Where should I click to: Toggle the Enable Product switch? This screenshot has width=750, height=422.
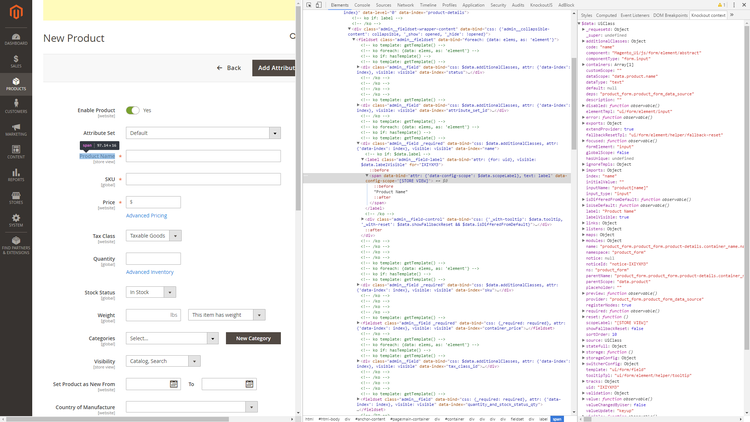click(x=132, y=110)
